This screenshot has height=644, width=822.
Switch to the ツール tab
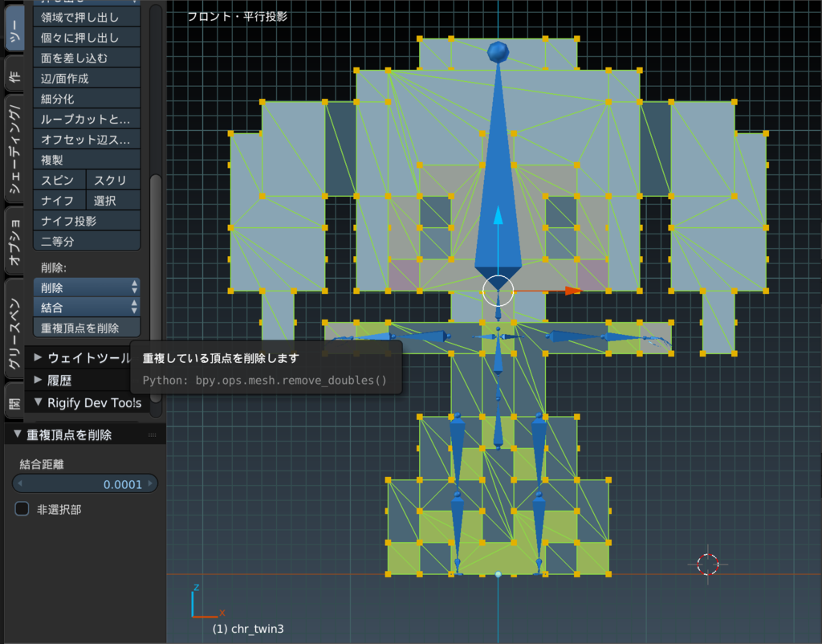coord(14,28)
